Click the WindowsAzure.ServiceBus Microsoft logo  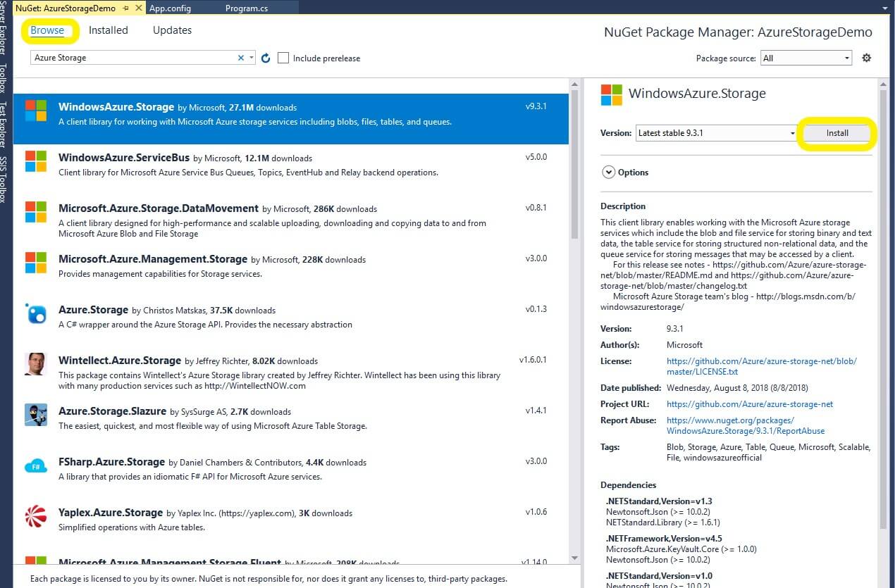[x=36, y=161]
